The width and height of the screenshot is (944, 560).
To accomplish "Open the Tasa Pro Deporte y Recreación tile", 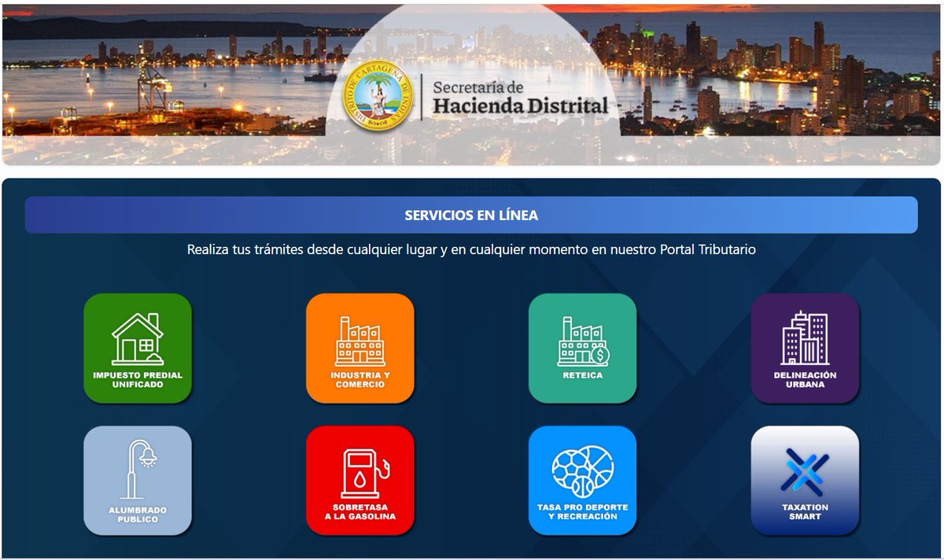I will (582, 481).
